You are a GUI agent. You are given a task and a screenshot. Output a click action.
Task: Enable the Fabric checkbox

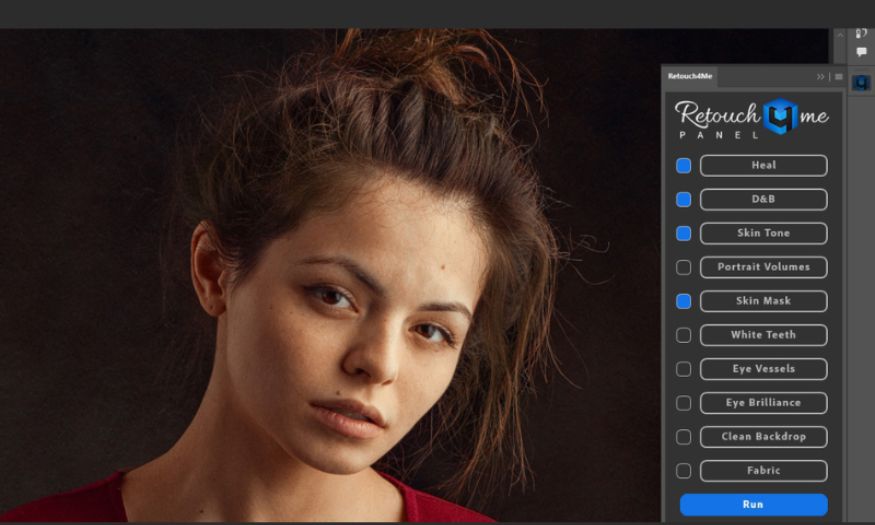tap(684, 471)
